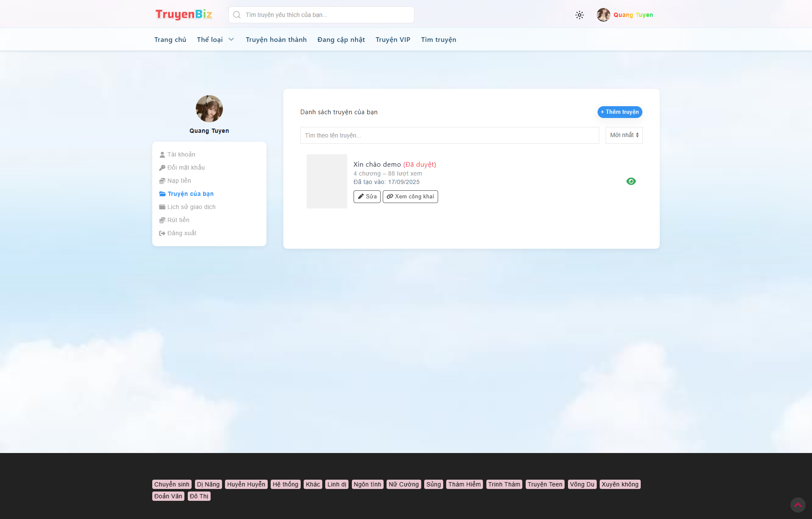This screenshot has width=812, height=519.
Task: Click the Ngôn tình genre tag
Action: (367, 484)
